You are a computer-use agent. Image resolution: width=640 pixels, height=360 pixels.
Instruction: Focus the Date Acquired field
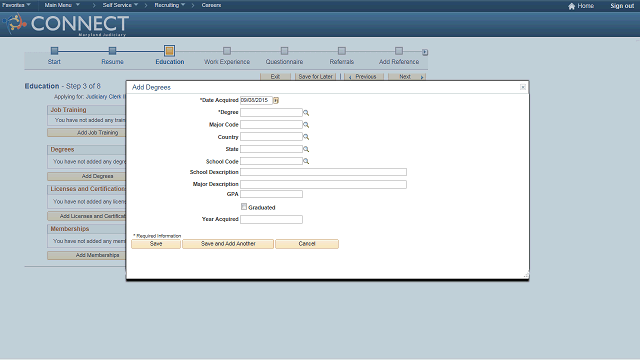click(x=256, y=100)
